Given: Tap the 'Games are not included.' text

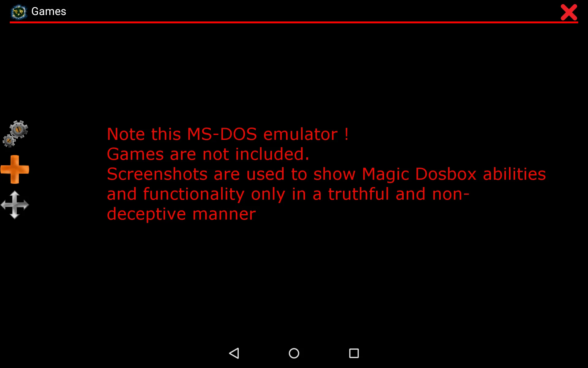Looking at the screenshot, I should click(x=208, y=154).
